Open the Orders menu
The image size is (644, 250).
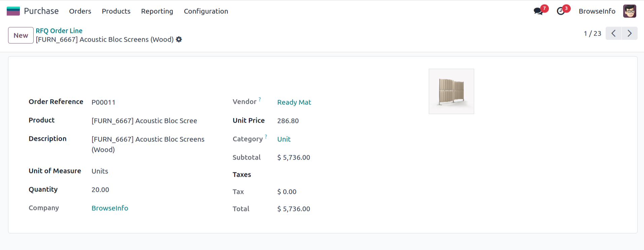pyautogui.click(x=80, y=11)
